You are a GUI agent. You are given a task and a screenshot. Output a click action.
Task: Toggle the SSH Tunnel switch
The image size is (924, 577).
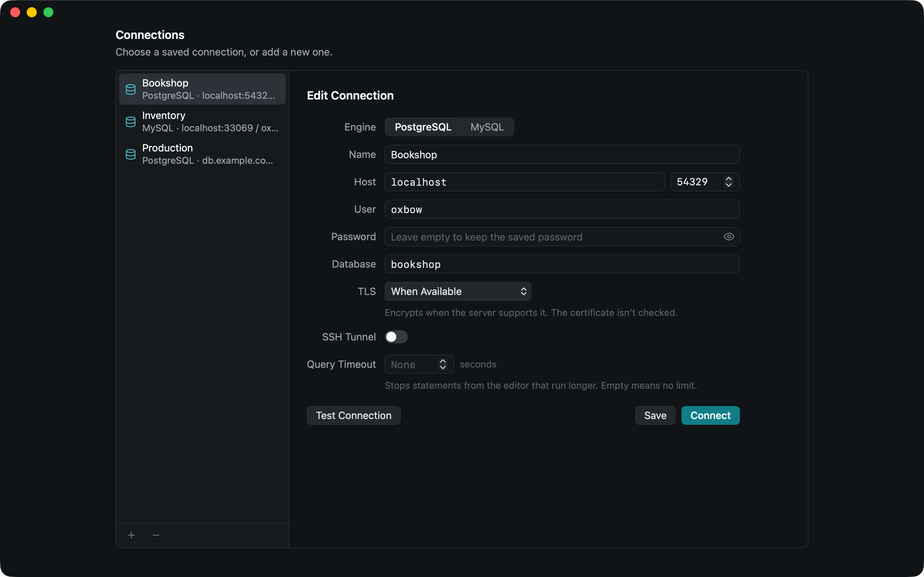[396, 336]
